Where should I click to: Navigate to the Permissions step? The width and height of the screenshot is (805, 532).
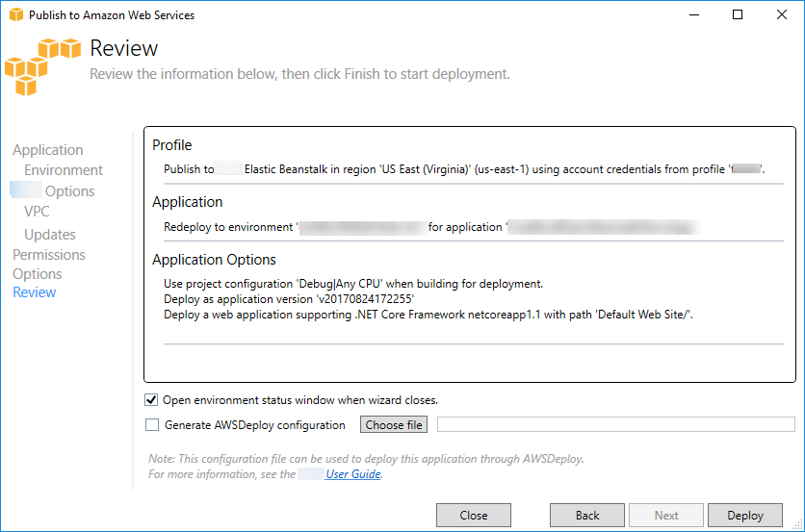click(x=49, y=255)
